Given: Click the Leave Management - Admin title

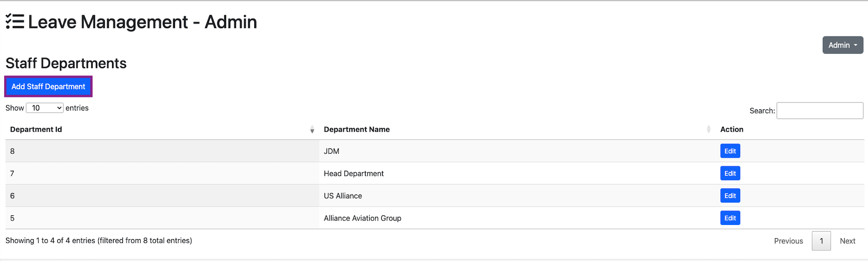Looking at the screenshot, I should point(142,22).
